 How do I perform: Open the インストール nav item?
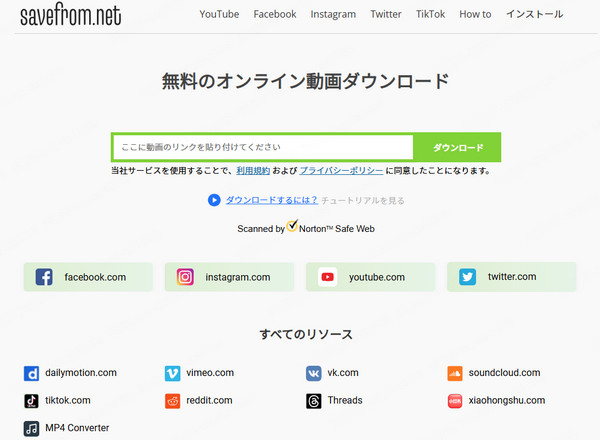[535, 15]
